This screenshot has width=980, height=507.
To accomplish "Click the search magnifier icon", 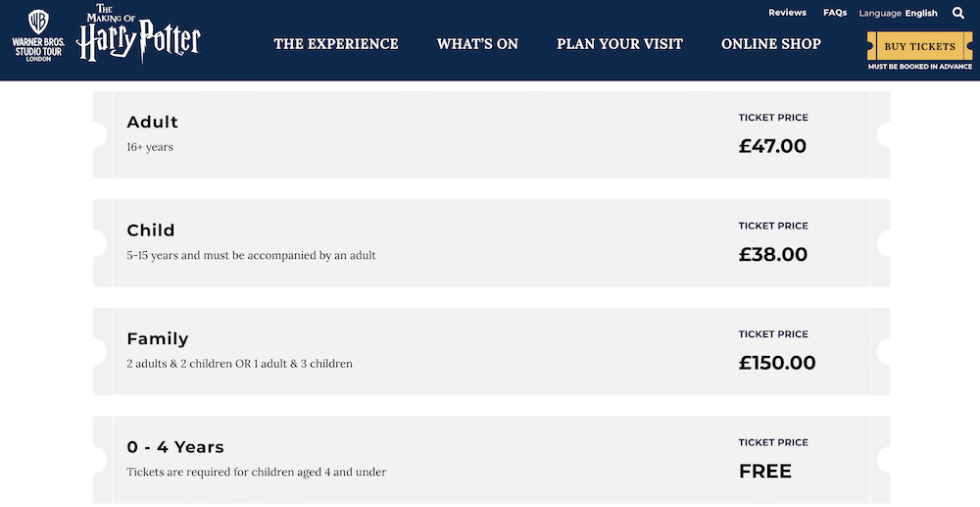I will [958, 13].
